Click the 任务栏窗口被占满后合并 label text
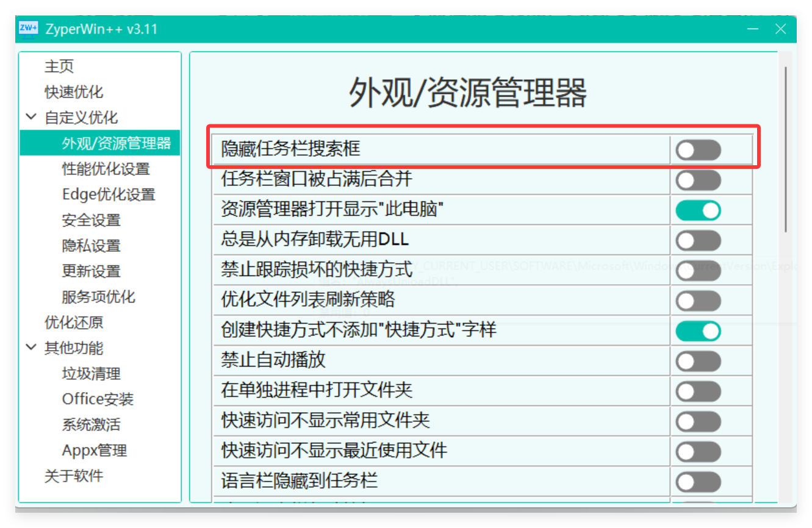This screenshot has height=528, width=812. (x=317, y=179)
